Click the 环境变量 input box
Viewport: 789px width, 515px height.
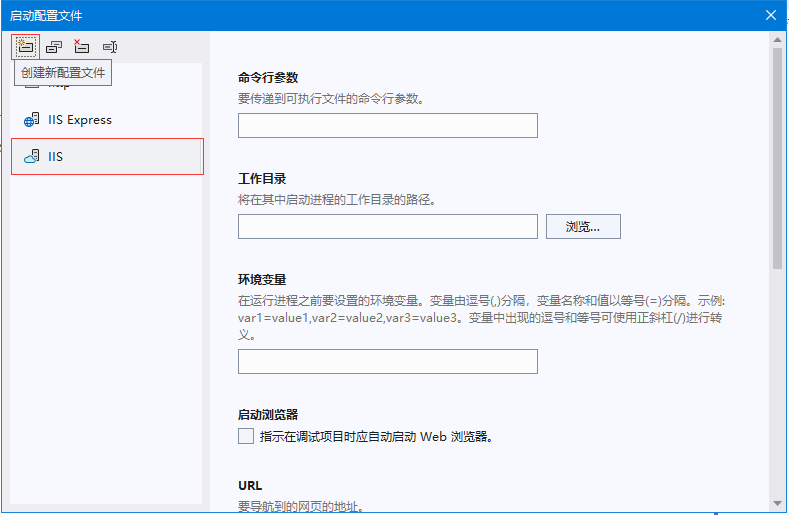click(387, 361)
